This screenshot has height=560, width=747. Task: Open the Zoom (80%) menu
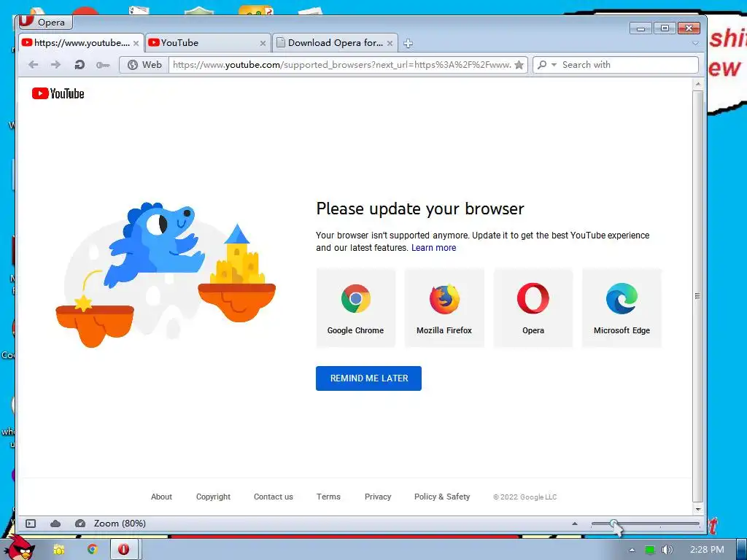[120, 524]
